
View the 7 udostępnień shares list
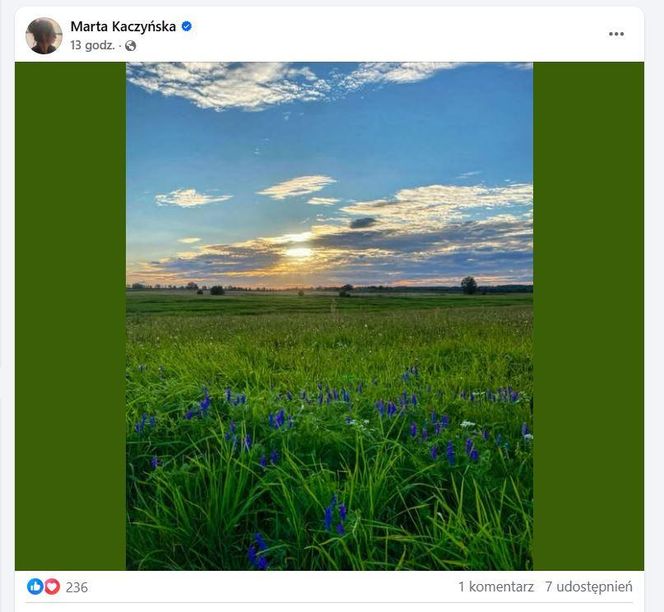pyautogui.click(x=589, y=587)
